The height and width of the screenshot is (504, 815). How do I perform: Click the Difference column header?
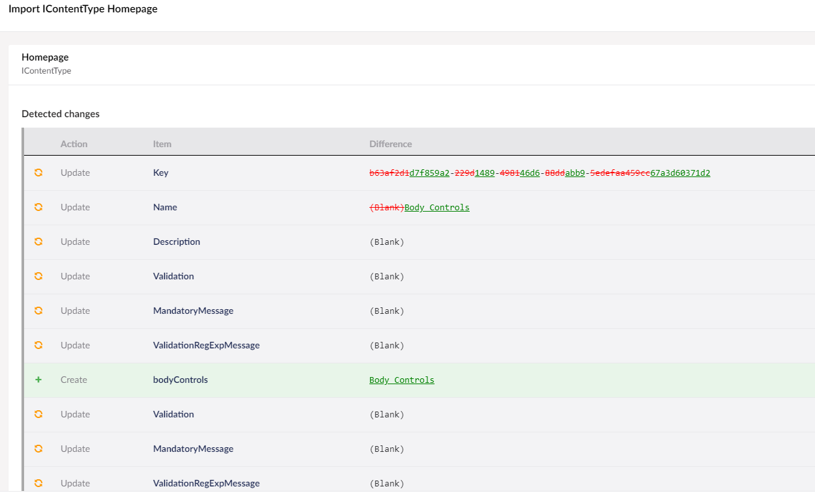coord(390,144)
